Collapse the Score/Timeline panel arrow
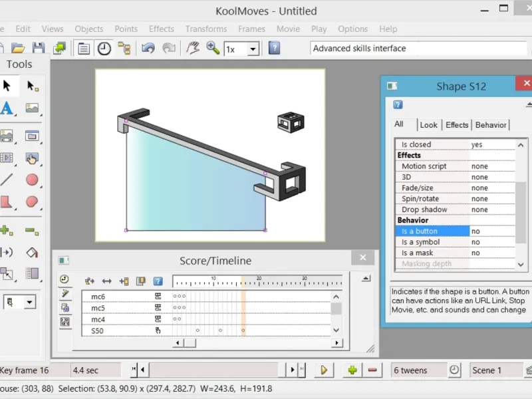532x399 pixels. 366,279
